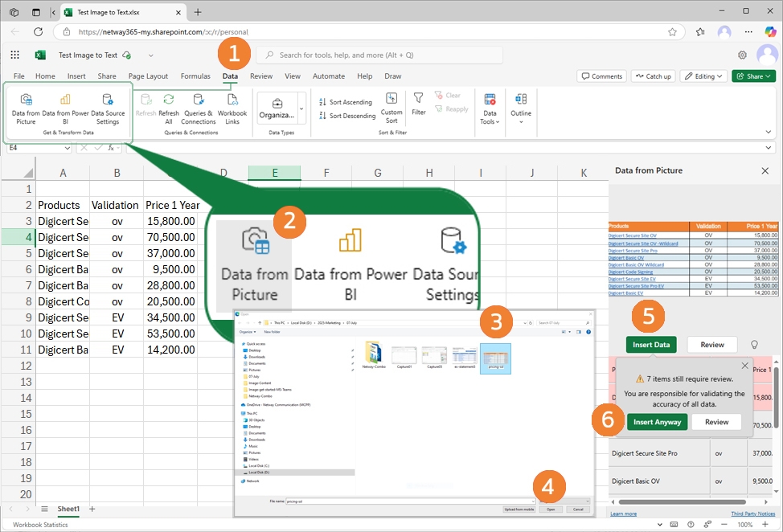Click browser refresh button
Viewport: 783px width, 532px height.
pos(38,32)
